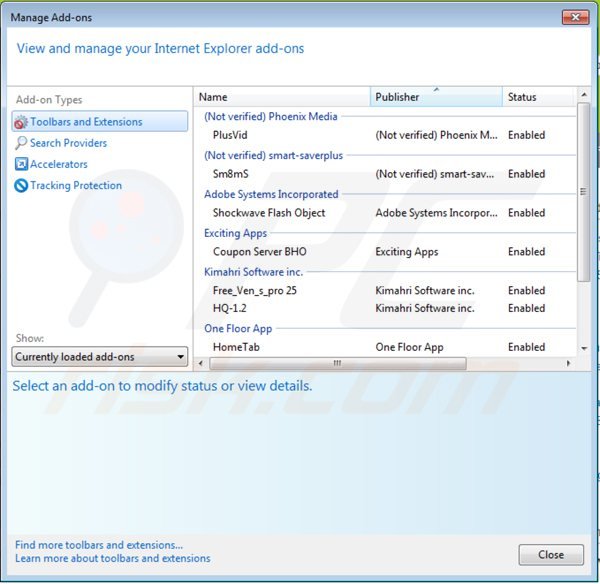Click the vertical scrollbar up arrow

[584, 95]
